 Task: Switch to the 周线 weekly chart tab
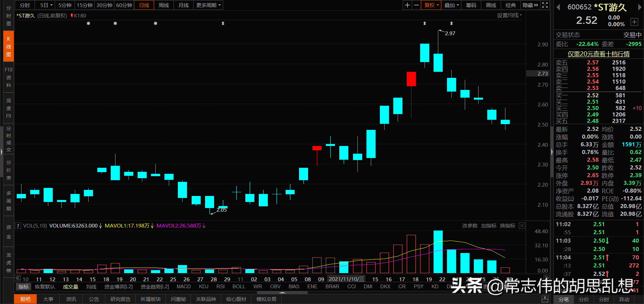pyautogui.click(x=163, y=5)
